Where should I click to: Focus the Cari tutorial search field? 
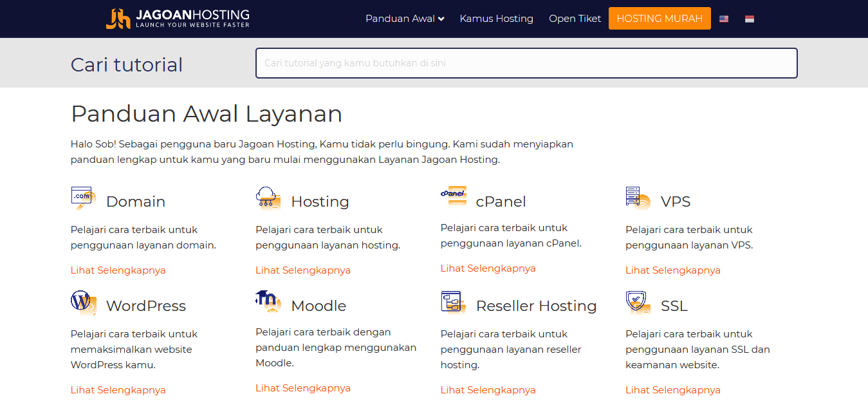pos(526,63)
